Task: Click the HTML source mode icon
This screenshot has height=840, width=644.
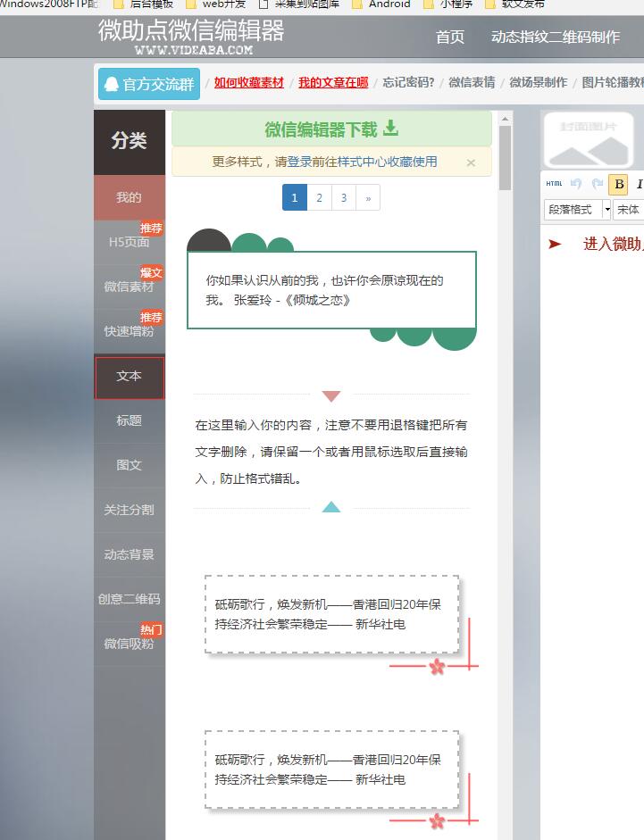Action: (555, 184)
